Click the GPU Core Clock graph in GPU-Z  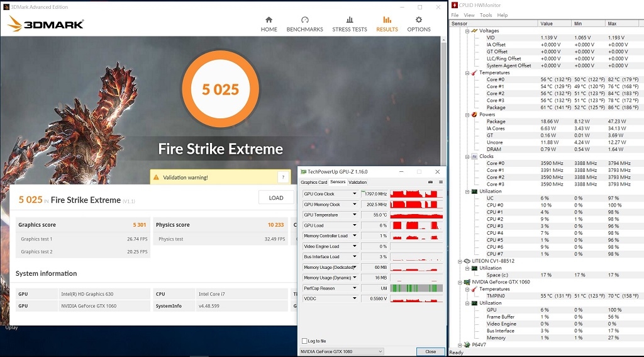click(416, 194)
